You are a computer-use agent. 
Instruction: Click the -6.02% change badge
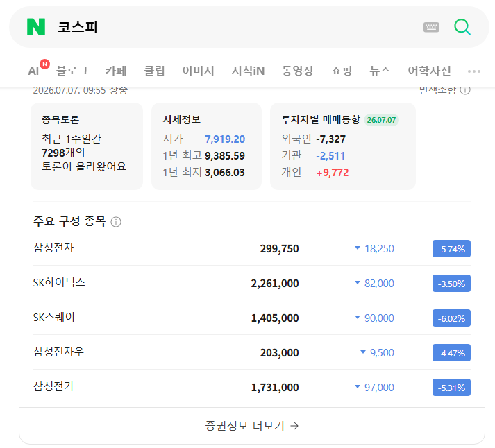(451, 318)
